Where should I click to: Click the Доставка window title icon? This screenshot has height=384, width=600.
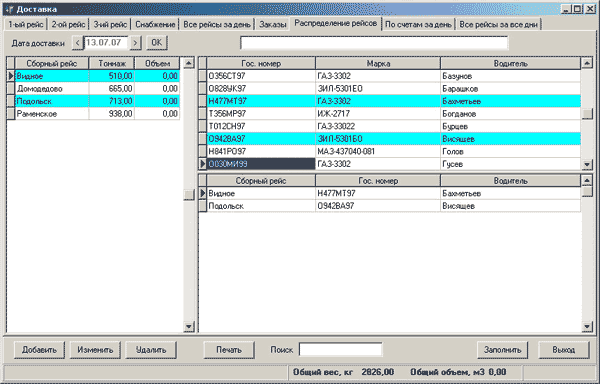9,9
